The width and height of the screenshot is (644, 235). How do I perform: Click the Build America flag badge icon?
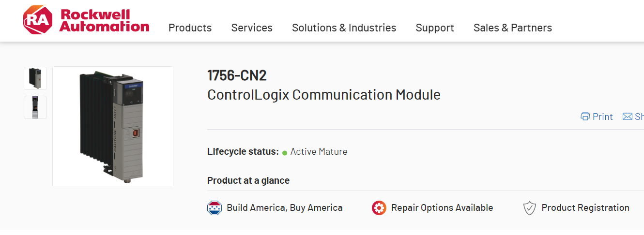pyautogui.click(x=215, y=208)
